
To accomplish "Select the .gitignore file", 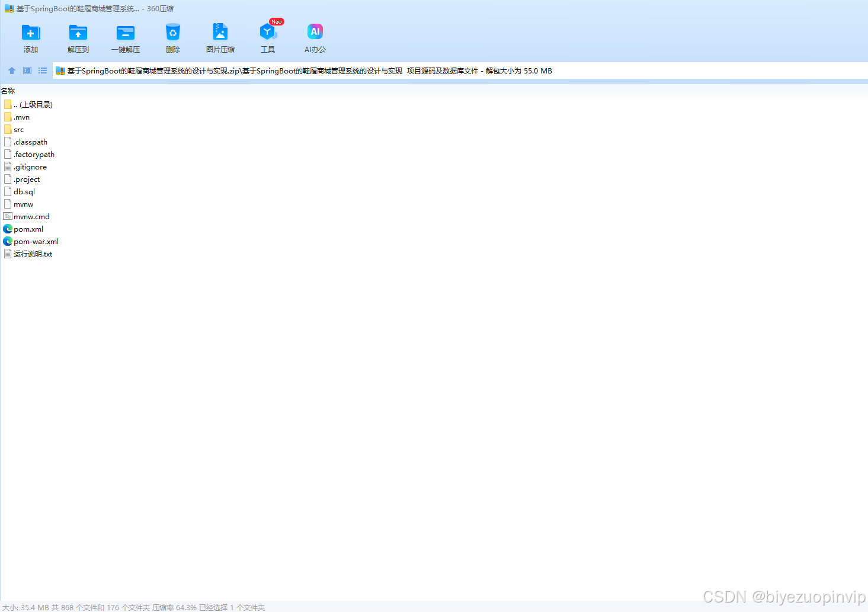I will click(25, 167).
